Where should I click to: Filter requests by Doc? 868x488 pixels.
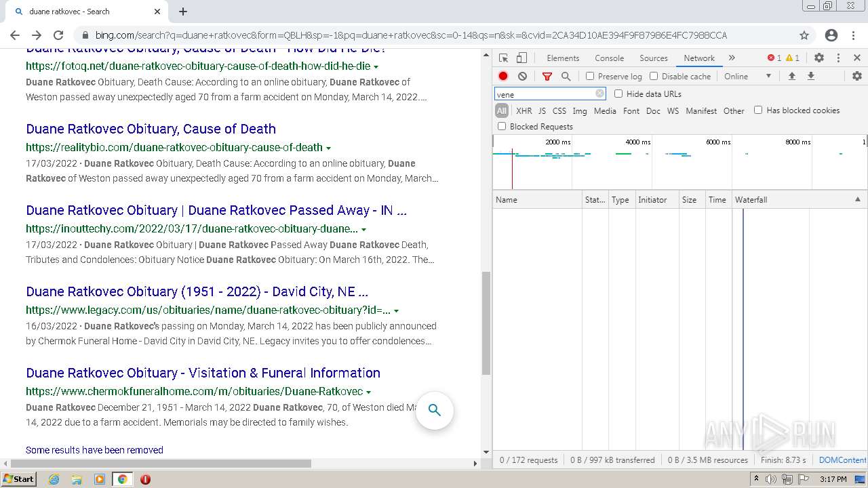pos(653,110)
